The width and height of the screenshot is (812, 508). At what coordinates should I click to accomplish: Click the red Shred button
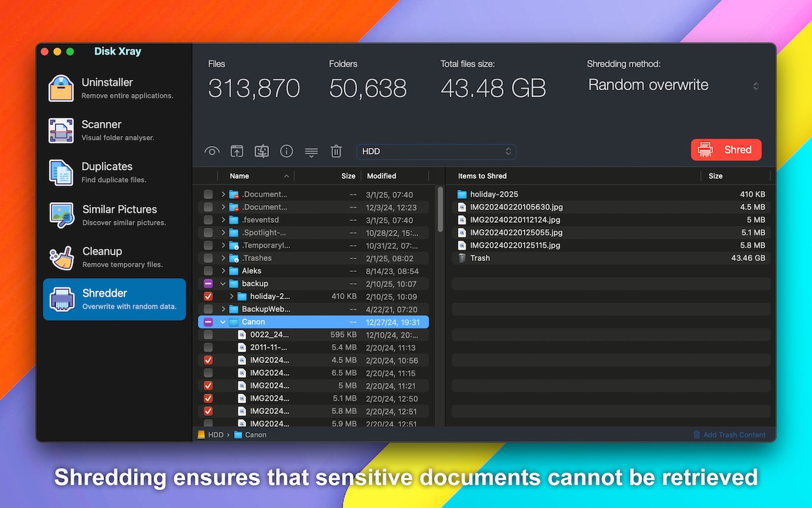(726, 150)
